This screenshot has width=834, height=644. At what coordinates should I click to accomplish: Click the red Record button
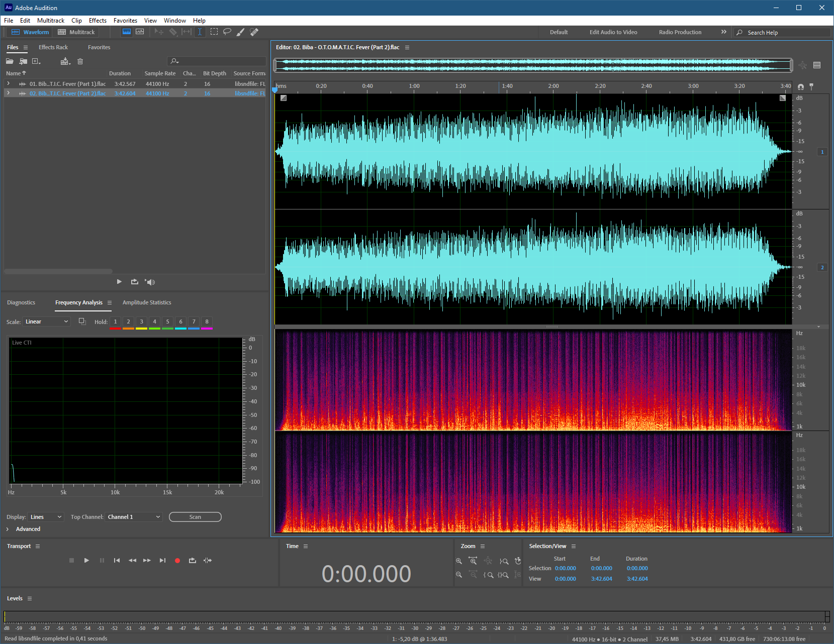pos(177,561)
